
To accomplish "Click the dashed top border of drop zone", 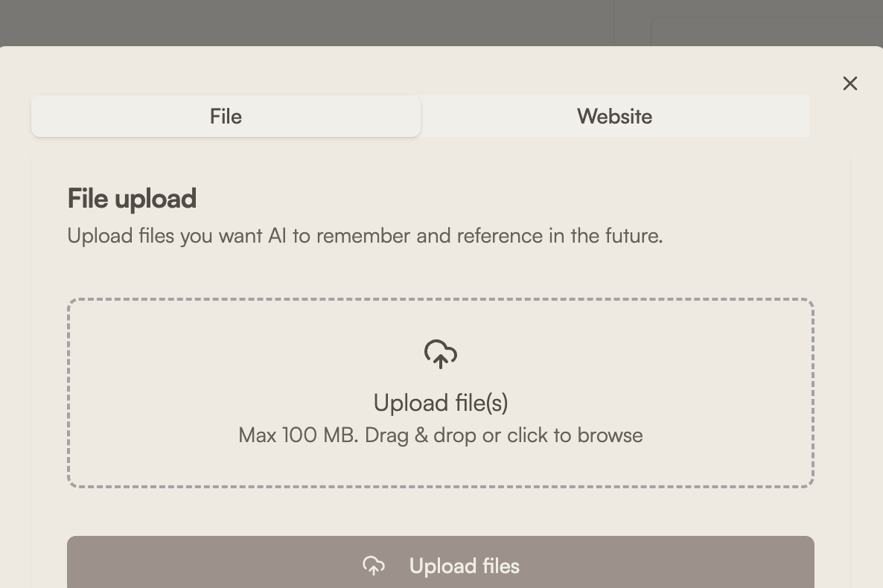I will pyautogui.click(x=441, y=300).
